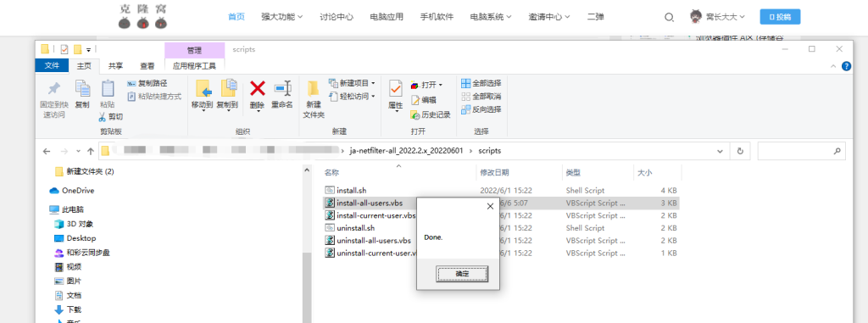Screen dimensions: 868x323
Task: Click New folder (新建文件夹) icon
Action: point(314,89)
